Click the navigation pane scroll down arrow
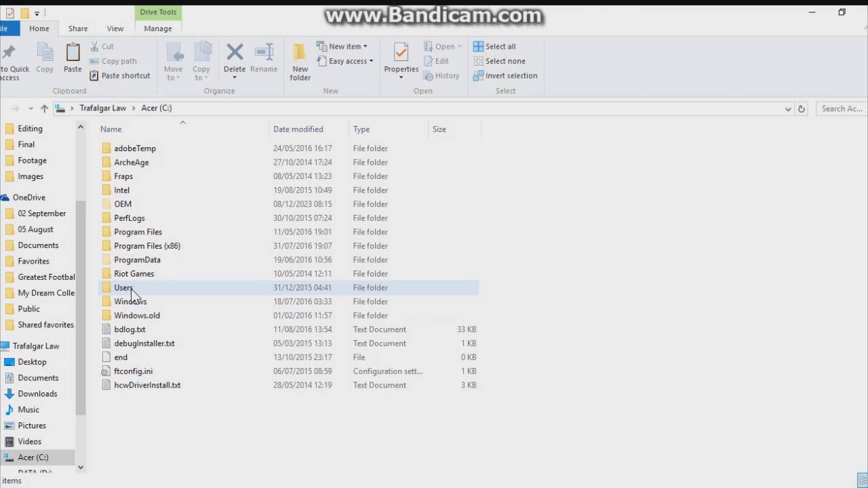Viewport: 868px width, 488px height. [x=81, y=467]
